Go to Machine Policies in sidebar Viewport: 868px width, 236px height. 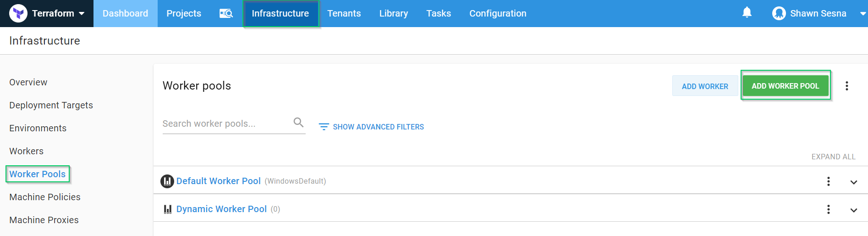pos(45,197)
